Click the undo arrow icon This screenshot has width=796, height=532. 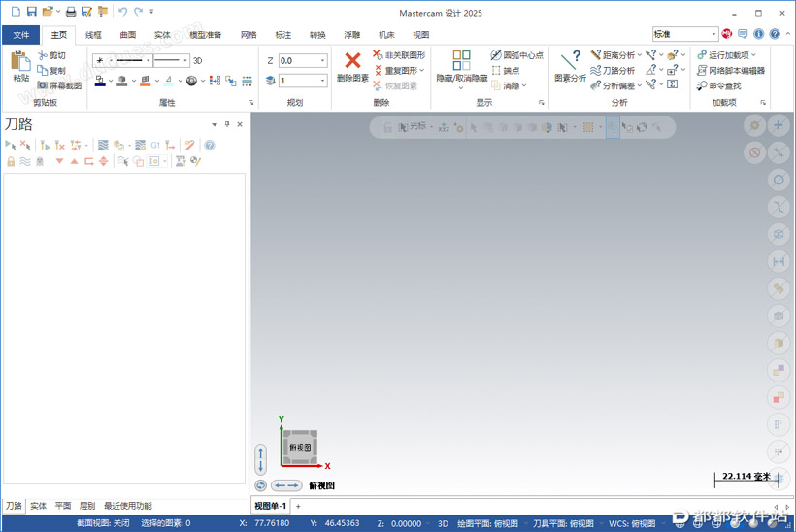pos(122,11)
